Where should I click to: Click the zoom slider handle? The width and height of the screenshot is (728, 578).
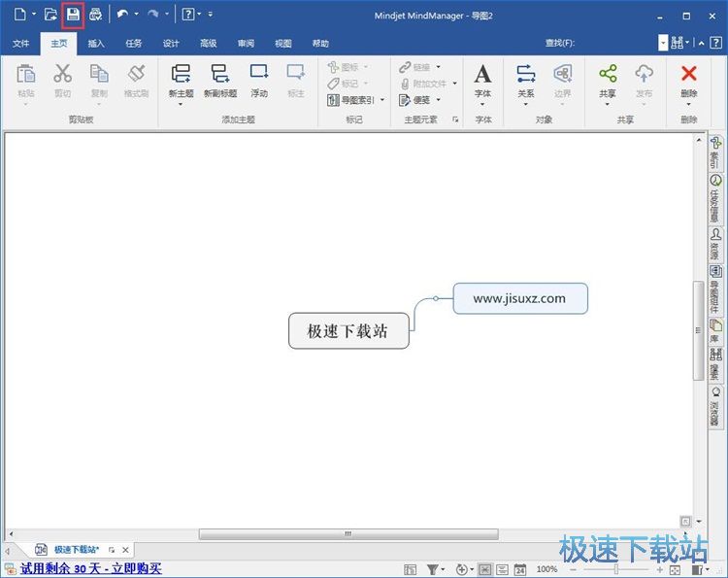pyautogui.click(x=616, y=569)
